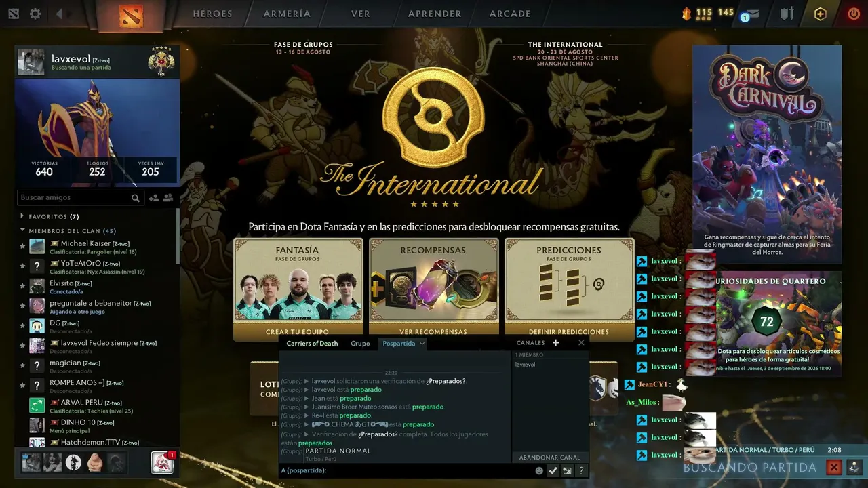This screenshot has height=488, width=868.
Task: Expand the 'Juanisimo Broer Muteo sonsos' chat entry
Action: point(307,407)
